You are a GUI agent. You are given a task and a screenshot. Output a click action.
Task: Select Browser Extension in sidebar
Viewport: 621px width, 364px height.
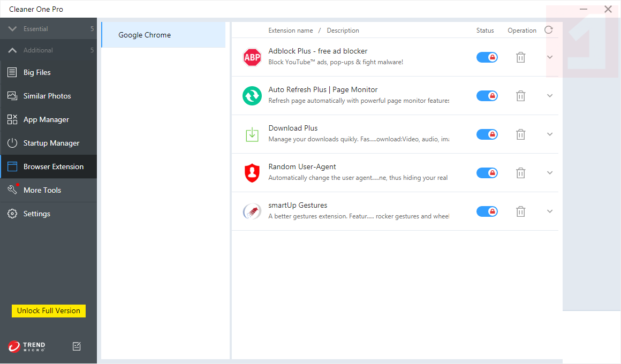pos(48,167)
